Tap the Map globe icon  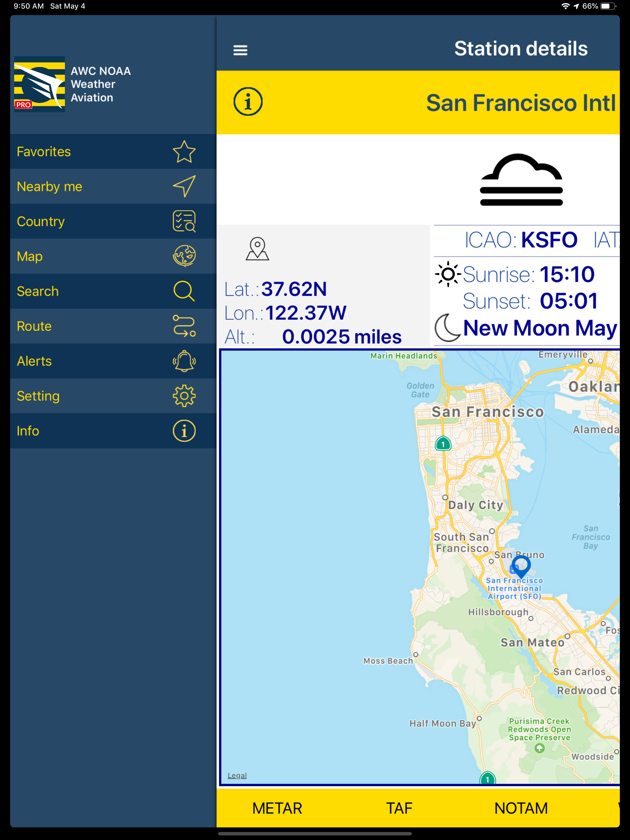tap(184, 256)
